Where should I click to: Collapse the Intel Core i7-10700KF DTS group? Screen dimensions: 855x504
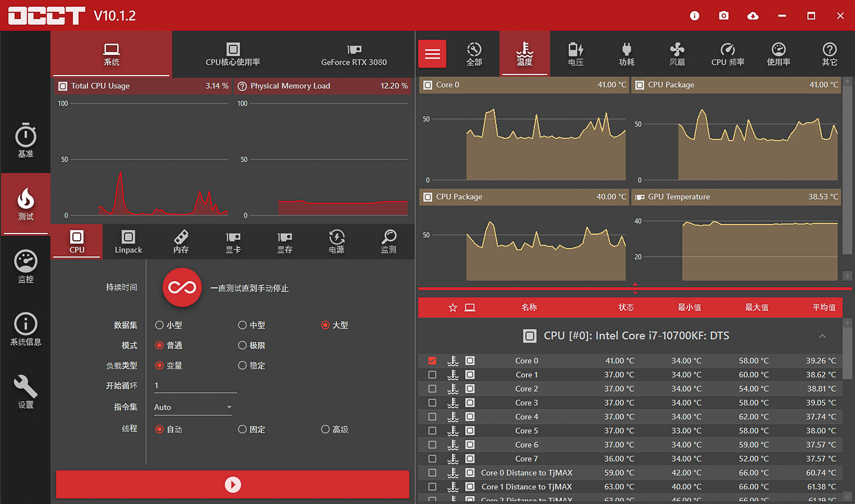pos(822,336)
